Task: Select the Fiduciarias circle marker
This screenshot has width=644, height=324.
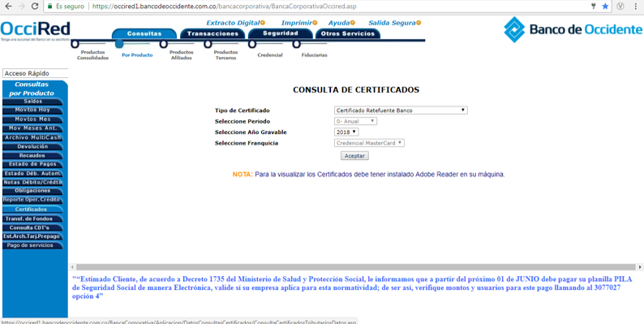Action: click(296, 43)
